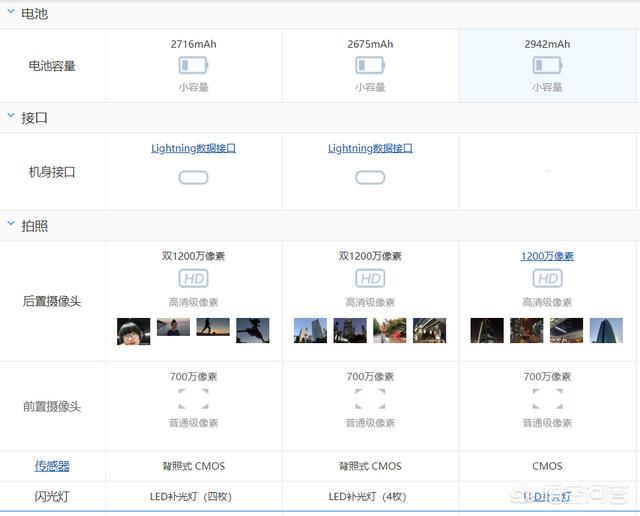
Task: Open second column Lightning数据接口 link
Action: (370, 148)
